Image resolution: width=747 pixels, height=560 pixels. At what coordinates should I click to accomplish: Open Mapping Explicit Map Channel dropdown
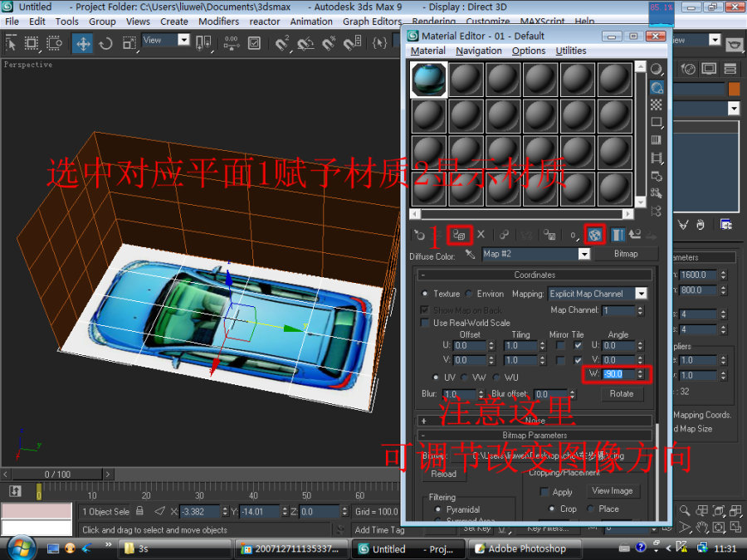pos(642,294)
